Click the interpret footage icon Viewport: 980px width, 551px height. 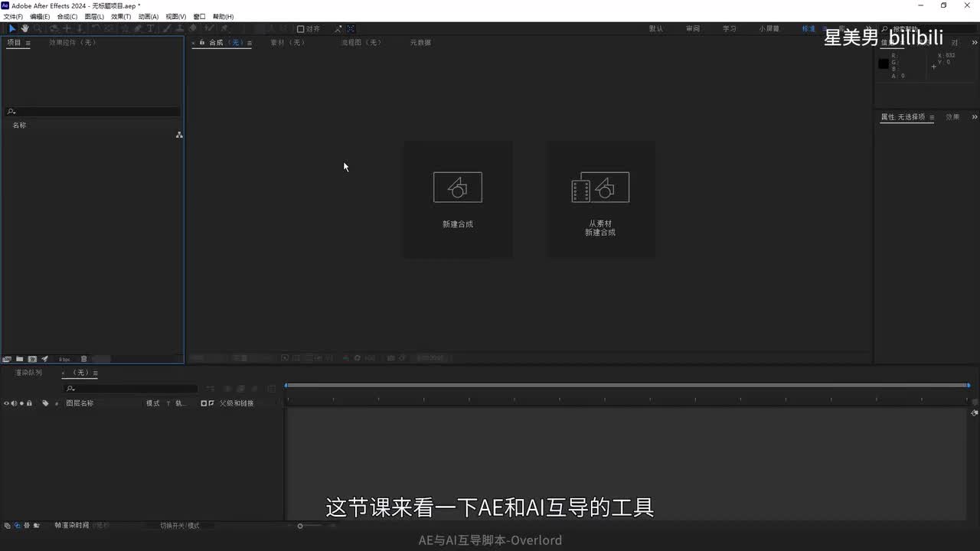[7, 359]
